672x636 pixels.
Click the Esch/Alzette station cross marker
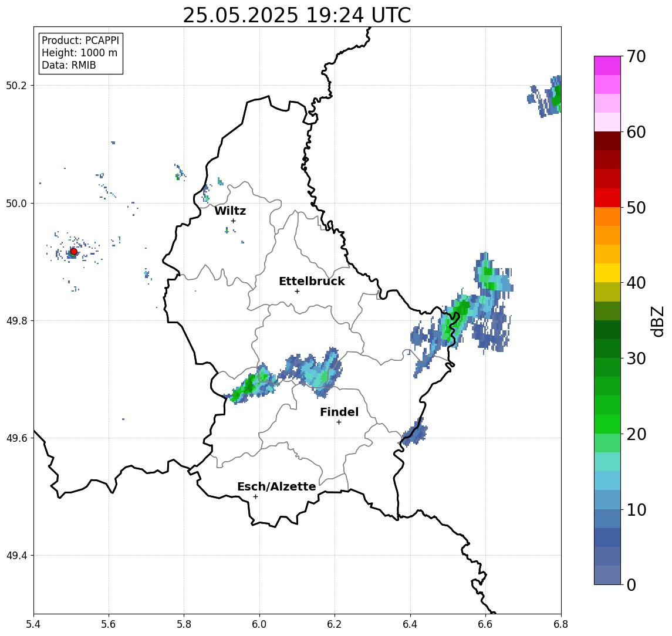click(x=255, y=497)
